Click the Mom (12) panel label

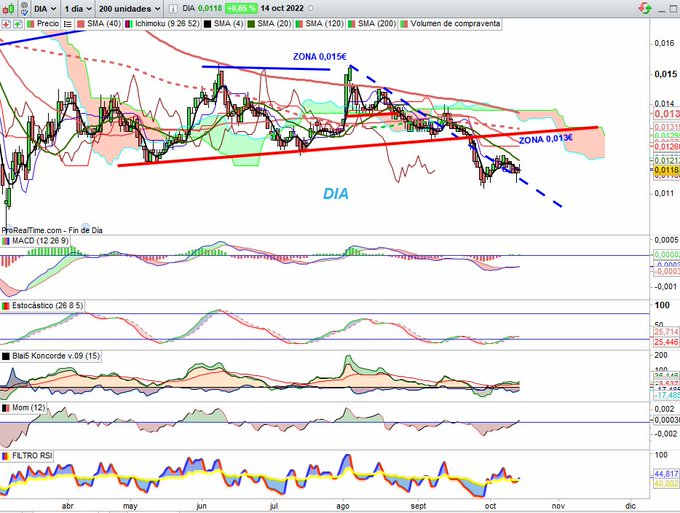point(28,408)
